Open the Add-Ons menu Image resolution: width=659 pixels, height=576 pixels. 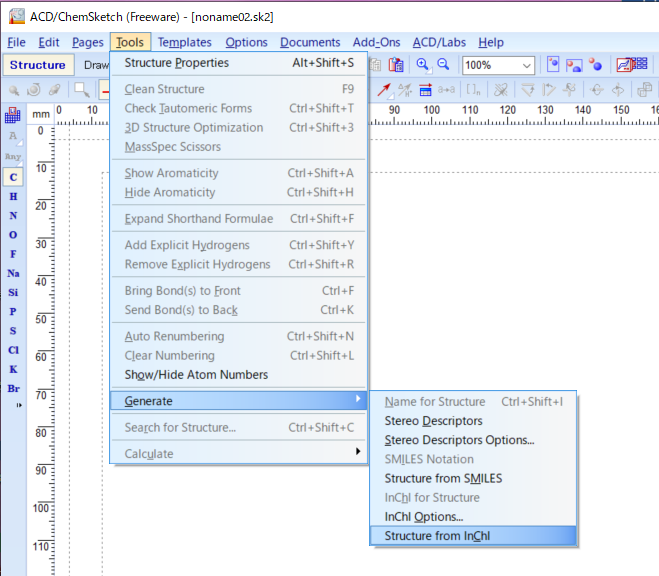pyautogui.click(x=377, y=42)
